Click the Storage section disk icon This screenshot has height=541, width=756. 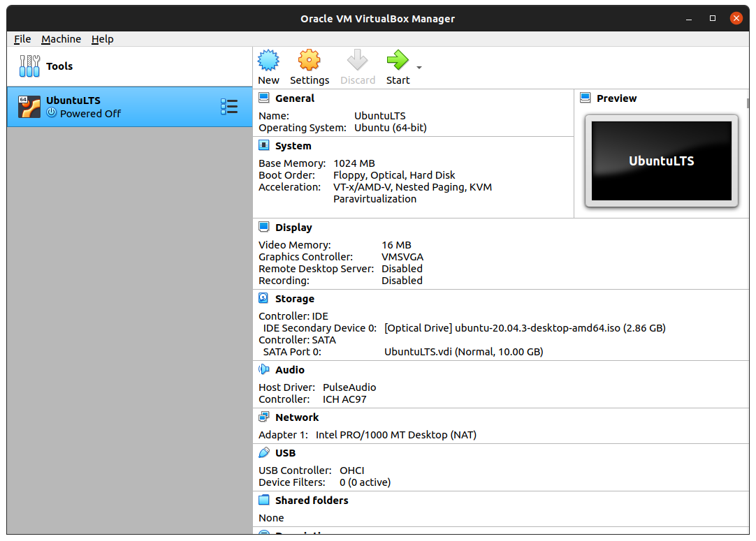click(x=263, y=298)
